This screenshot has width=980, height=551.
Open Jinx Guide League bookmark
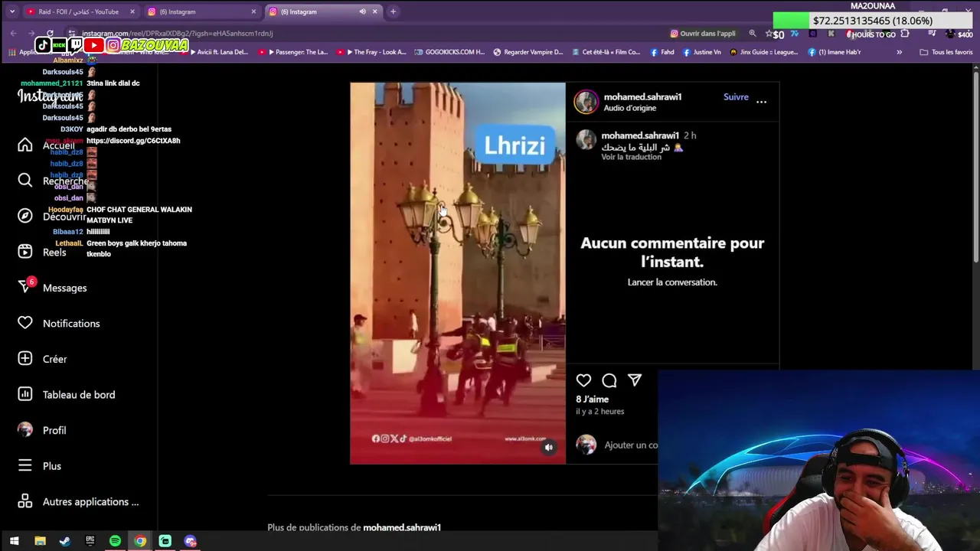click(764, 52)
